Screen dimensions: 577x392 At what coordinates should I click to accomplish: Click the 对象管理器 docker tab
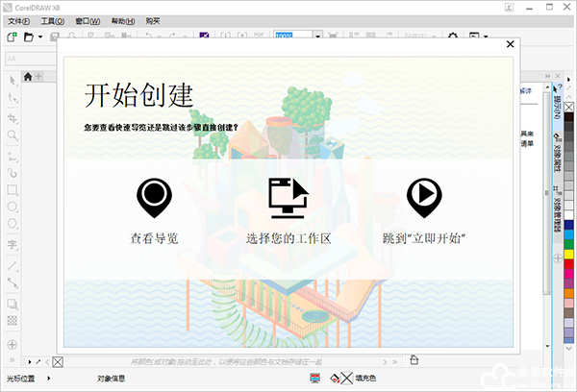point(558,208)
